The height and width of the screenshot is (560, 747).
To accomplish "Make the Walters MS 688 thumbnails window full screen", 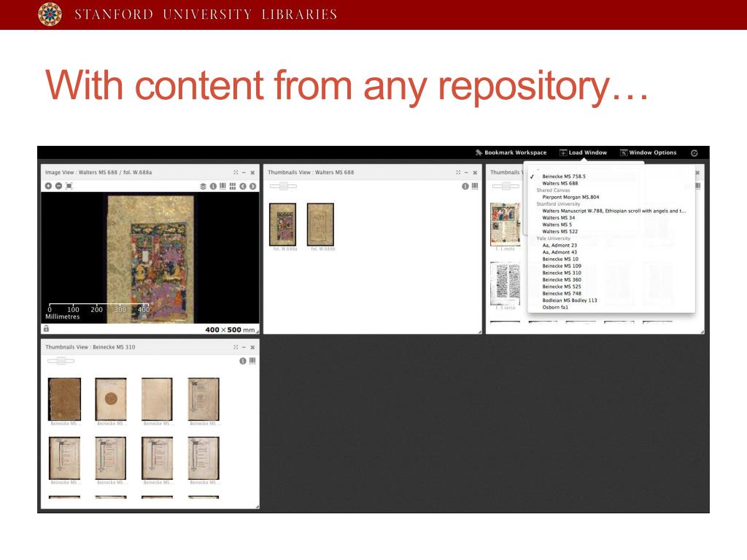I will coord(458,172).
